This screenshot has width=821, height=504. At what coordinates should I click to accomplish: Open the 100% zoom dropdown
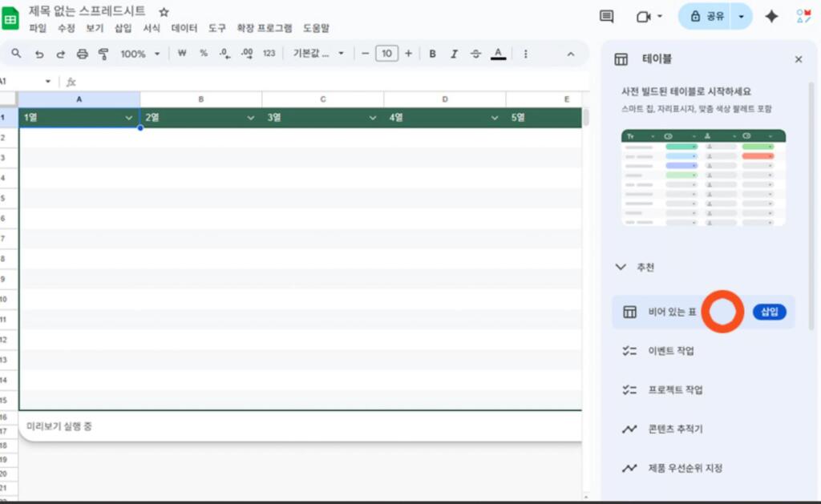click(x=140, y=54)
